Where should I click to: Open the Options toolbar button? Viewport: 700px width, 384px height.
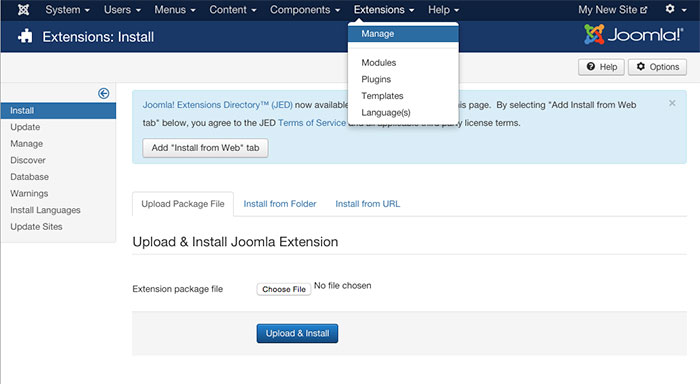click(x=658, y=67)
